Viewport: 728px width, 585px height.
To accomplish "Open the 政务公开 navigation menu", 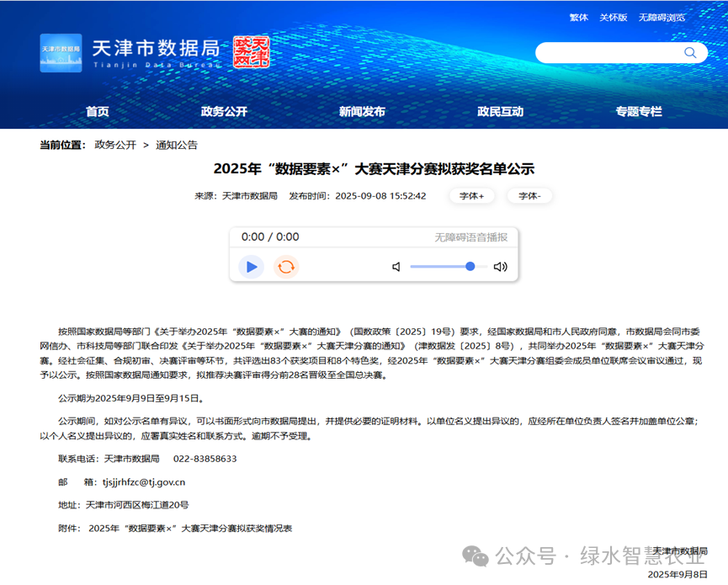I will pyautogui.click(x=224, y=109).
